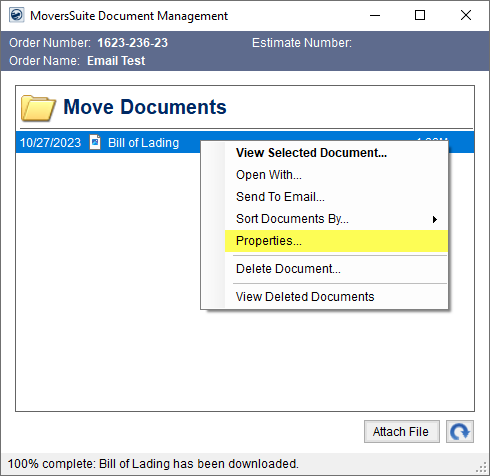
Task: Click the Bill of Lading document name
Action: tap(143, 143)
